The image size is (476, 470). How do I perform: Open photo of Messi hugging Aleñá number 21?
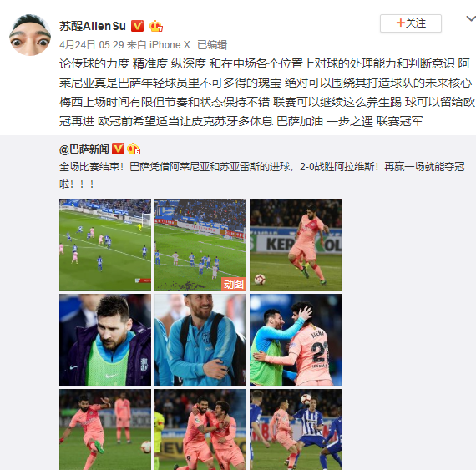coord(296,340)
